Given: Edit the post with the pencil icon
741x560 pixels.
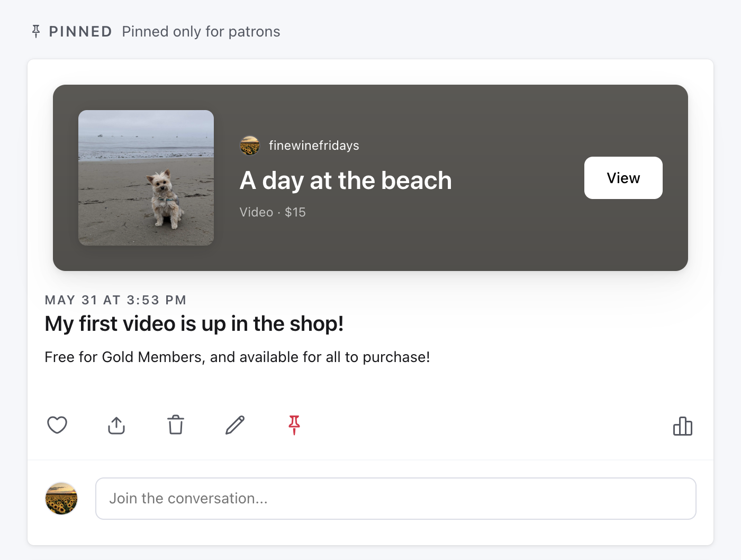Looking at the screenshot, I should (235, 425).
